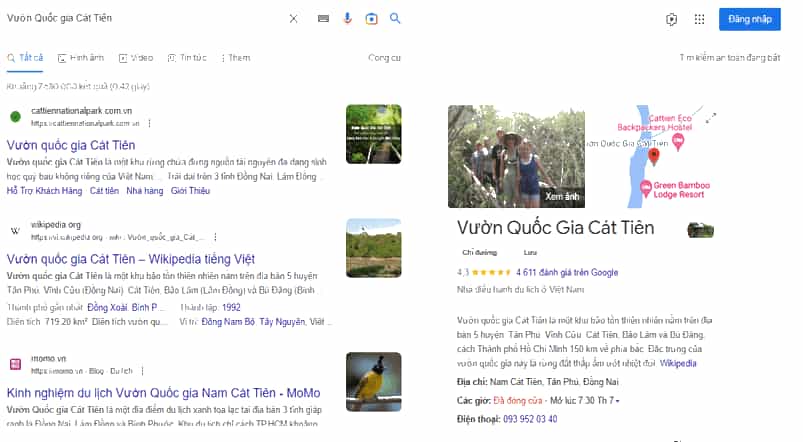The width and height of the screenshot is (803, 442).
Task: Open the Vườn quốc gia Cát Tiên result title
Action: point(71,145)
